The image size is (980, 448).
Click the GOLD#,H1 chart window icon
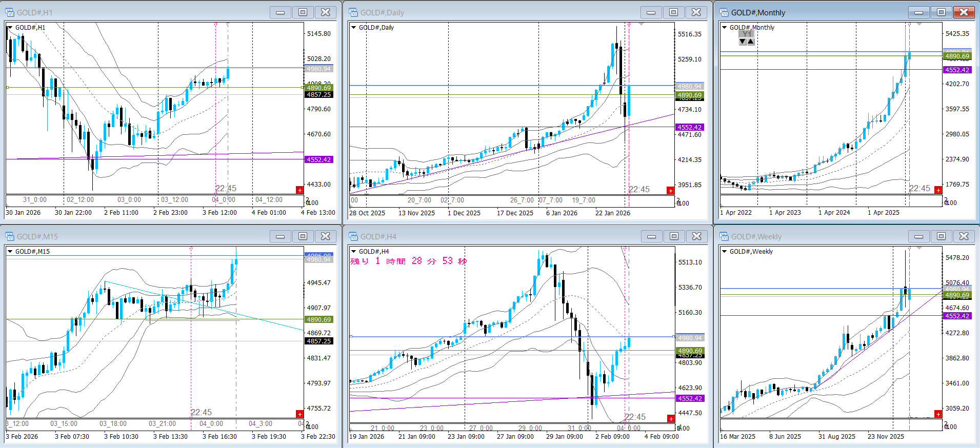(x=10, y=12)
